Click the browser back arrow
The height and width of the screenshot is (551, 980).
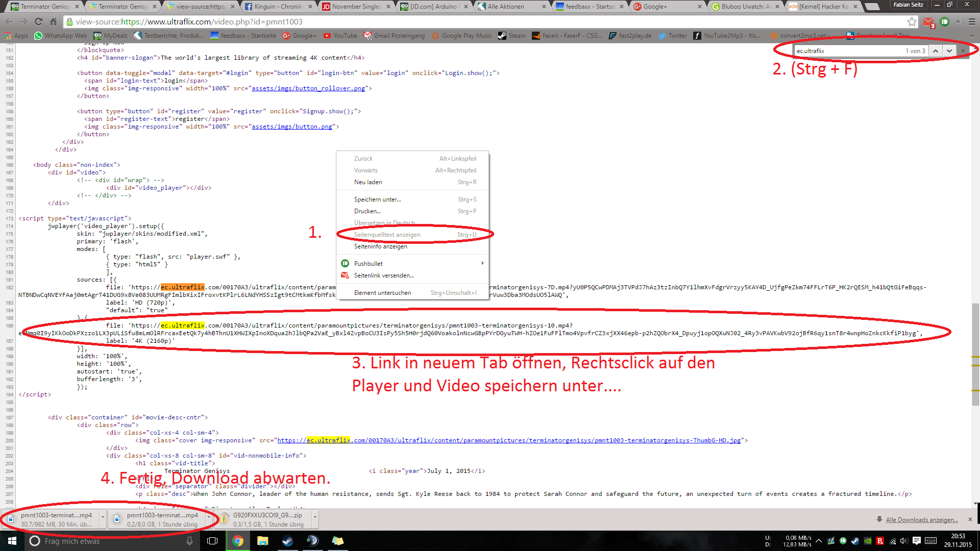pyautogui.click(x=9, y=21)
